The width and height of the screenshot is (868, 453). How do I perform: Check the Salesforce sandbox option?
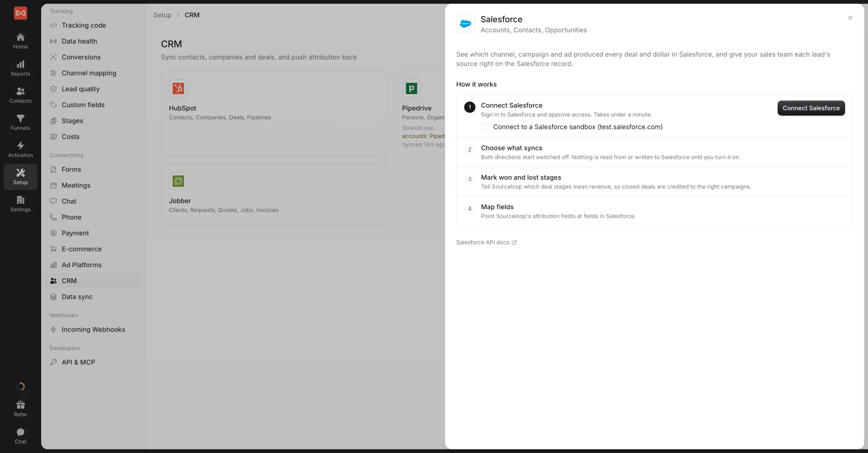coord(485,127)
